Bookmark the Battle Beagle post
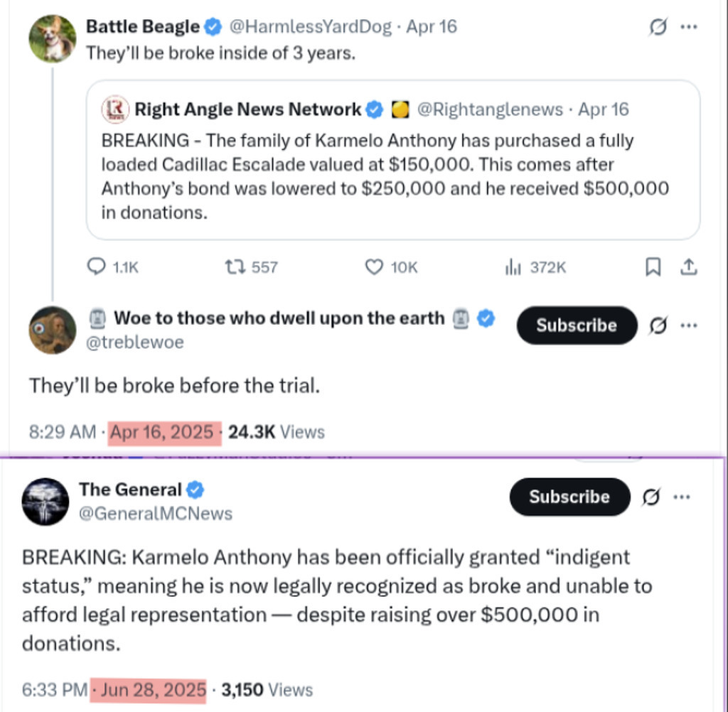Screen dimensions: 728x712 (x=653, y=266)
